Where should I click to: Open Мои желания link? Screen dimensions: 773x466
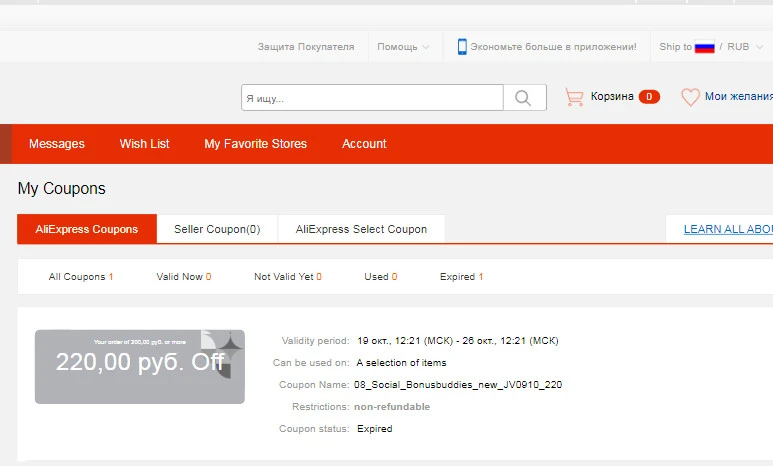tap(738, 96)
